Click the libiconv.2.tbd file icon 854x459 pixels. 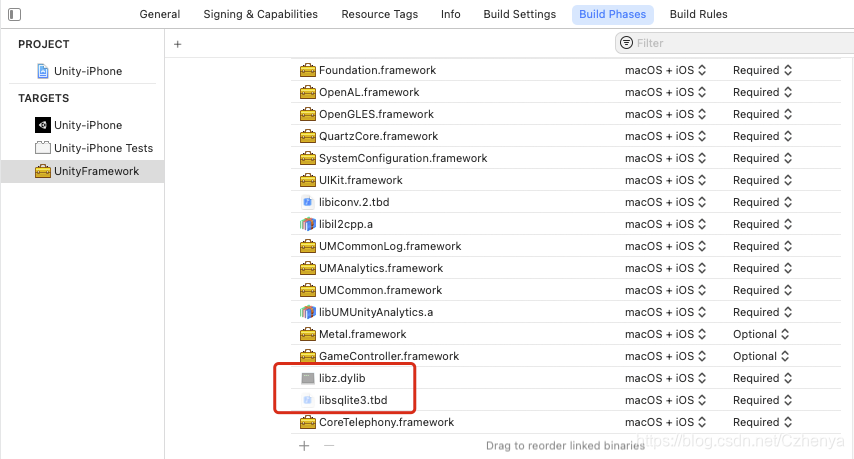coord(308,202)
